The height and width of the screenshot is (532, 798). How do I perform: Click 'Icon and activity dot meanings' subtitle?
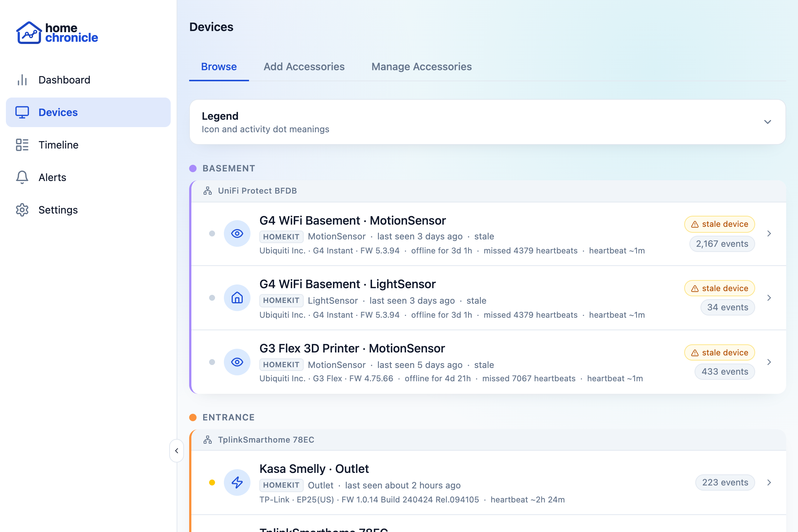265,129
